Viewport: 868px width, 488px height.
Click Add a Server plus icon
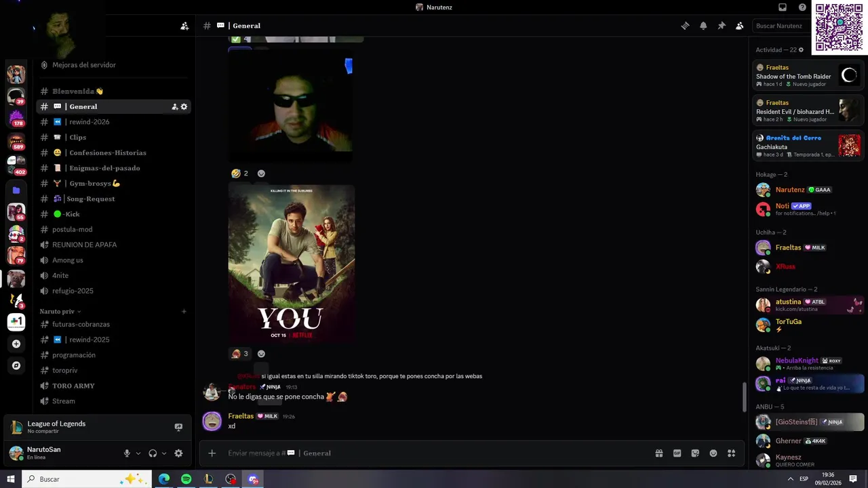[16, 344]
